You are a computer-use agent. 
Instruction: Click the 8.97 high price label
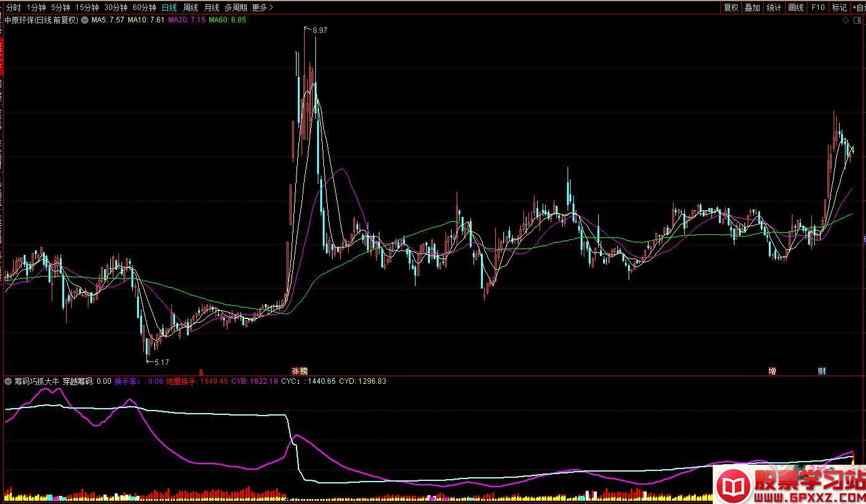320,30
